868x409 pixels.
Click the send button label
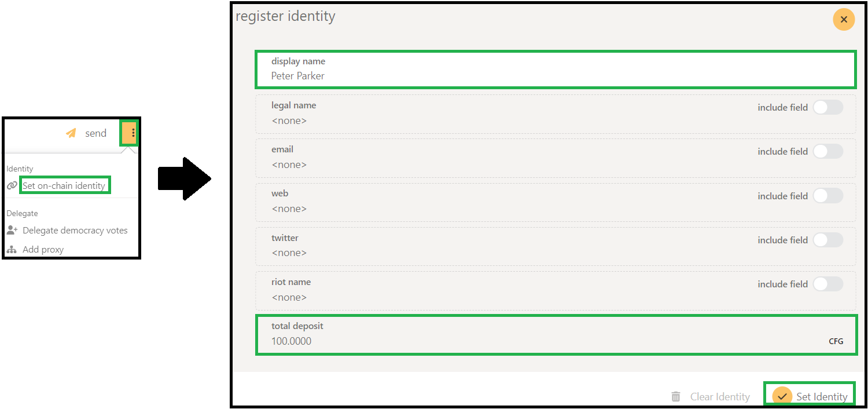[96, 133]
